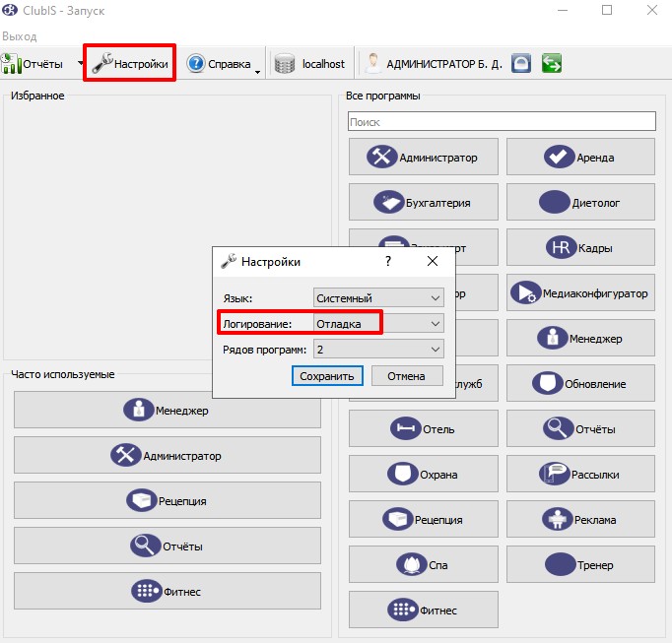Click the green switch-user arrows icon
This screenshot has height=643, width=672.
[551, 63]
